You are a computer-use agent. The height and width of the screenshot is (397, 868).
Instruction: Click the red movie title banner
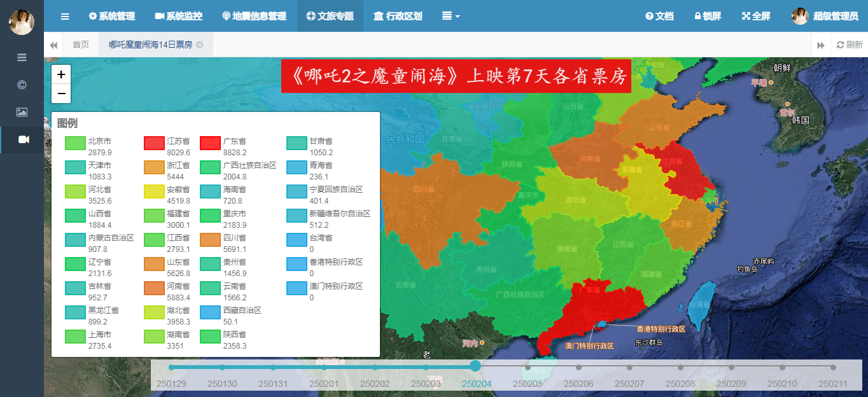click(x=456, y=76)
